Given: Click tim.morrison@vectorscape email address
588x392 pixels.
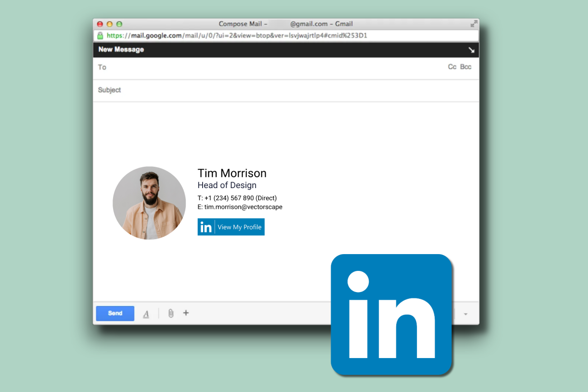Looking at the screenshot, I should [x=243, y=207].
